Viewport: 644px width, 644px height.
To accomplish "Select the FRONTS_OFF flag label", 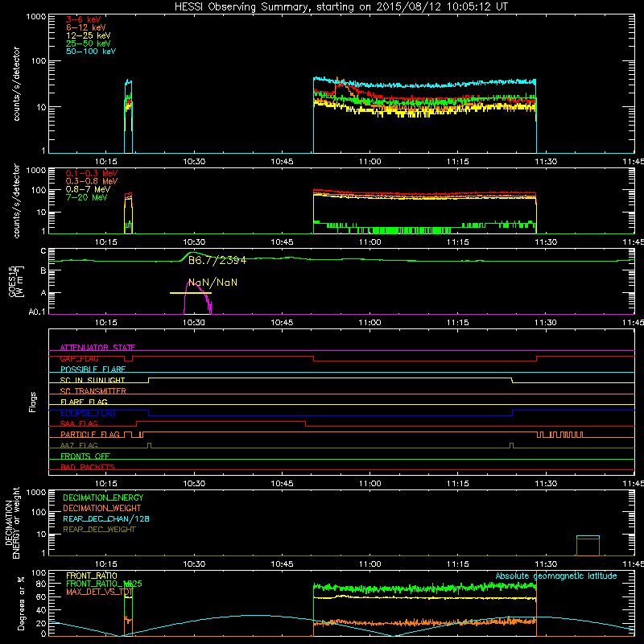I will [85, 456].
